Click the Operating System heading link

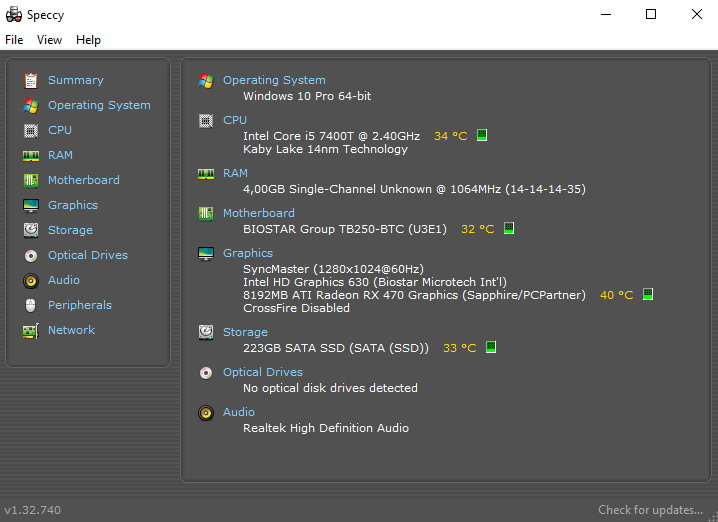tap(274, 80)
